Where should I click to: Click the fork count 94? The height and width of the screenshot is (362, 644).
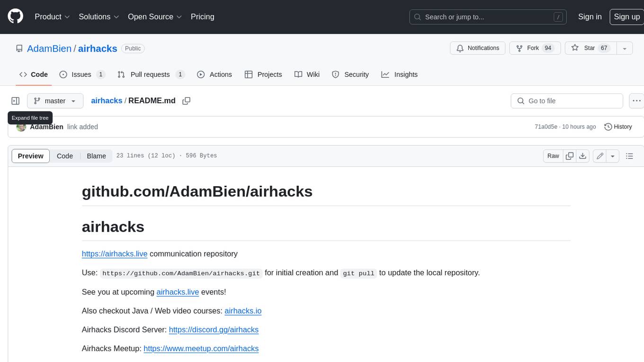(548, 48)
